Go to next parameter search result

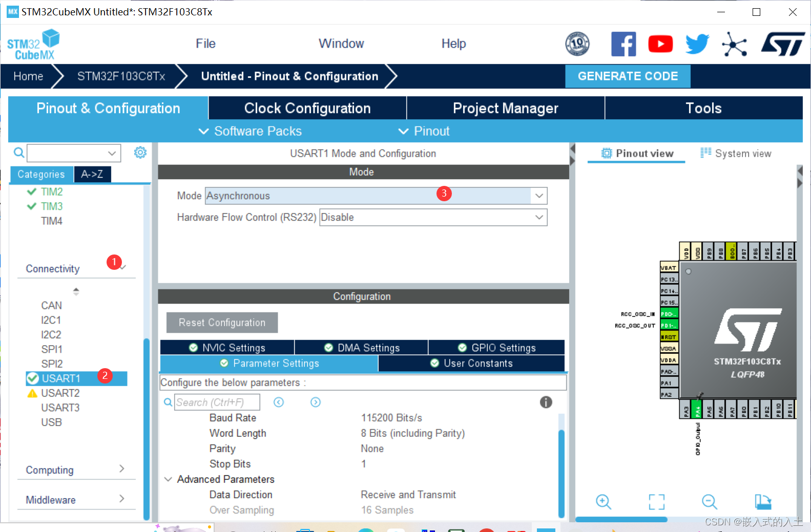(316, 402)
